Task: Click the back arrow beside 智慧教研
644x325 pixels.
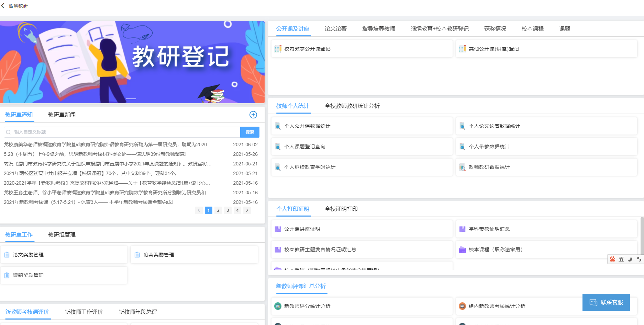Action: 4,5
